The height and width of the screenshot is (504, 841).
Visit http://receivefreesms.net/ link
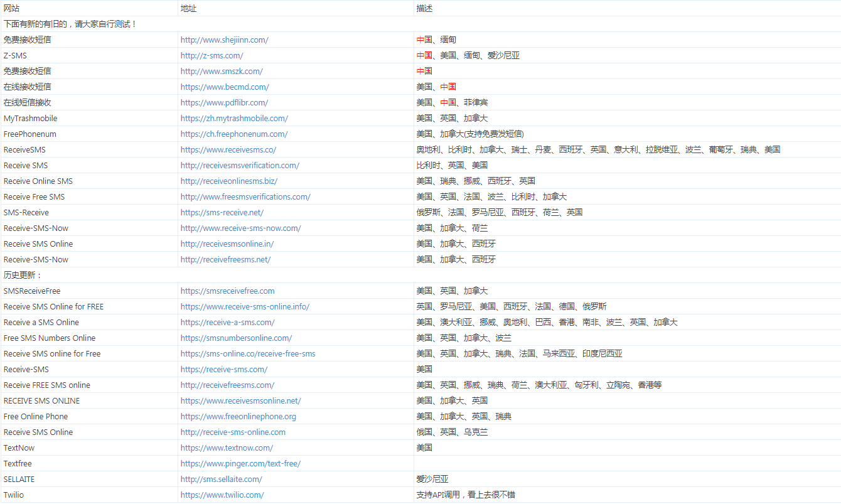click(225, 259)
